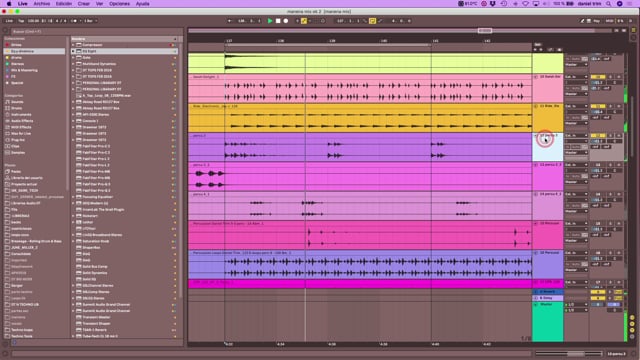The image size is (640, 360).
Task: Open the Max for Live category
Action: point(21,133)
